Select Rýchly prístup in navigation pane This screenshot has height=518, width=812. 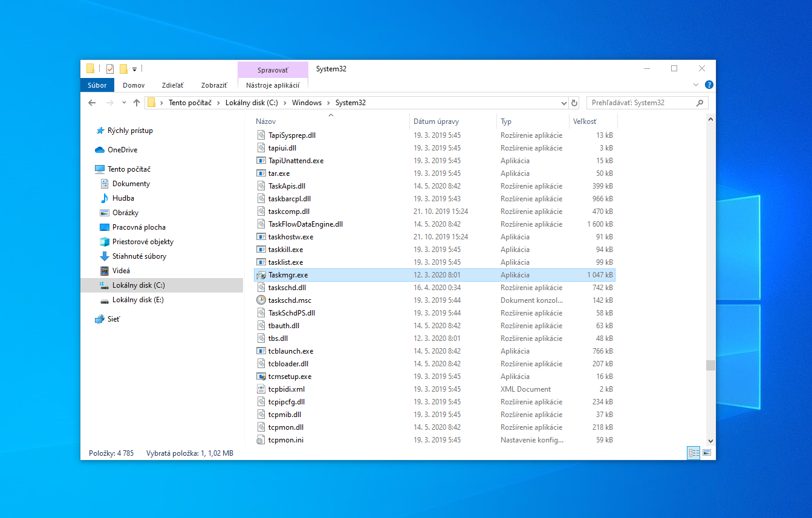130,131
